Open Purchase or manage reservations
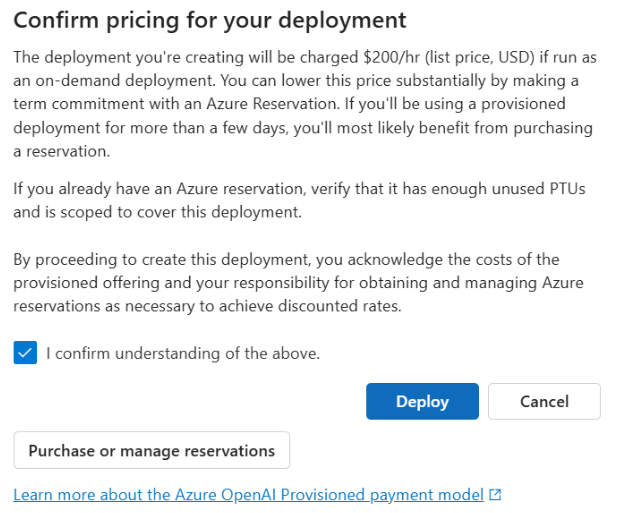This screenshot has width=631, height=513. [x=151, y=451]
